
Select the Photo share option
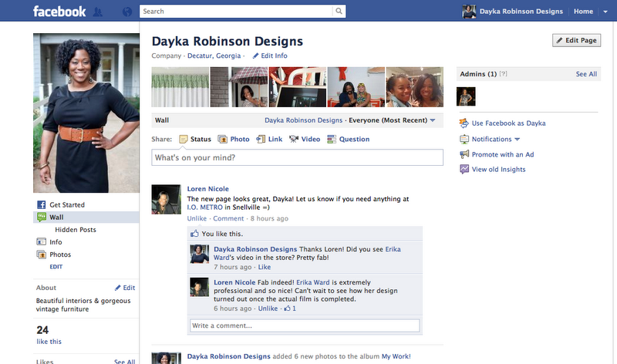234,140
